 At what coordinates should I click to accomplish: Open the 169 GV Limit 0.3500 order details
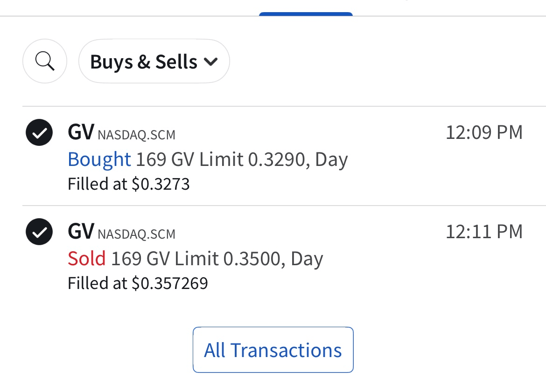tap(217, 259)
